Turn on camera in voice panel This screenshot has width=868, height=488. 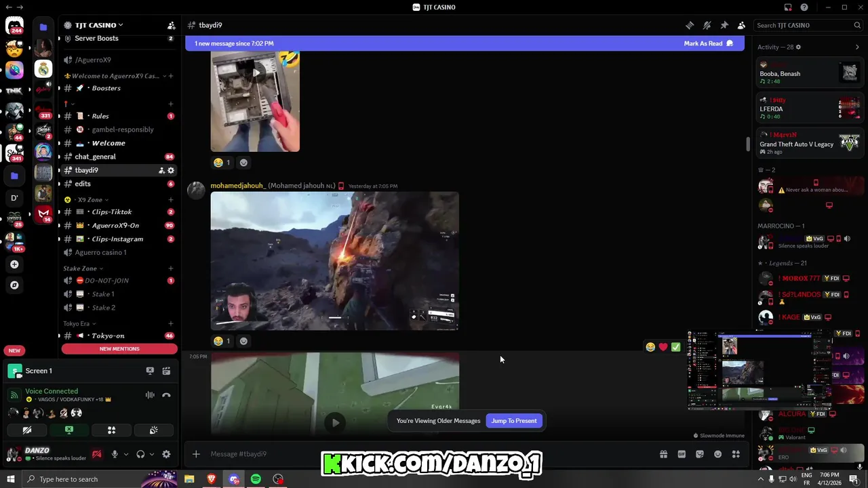tap(27, 430)
